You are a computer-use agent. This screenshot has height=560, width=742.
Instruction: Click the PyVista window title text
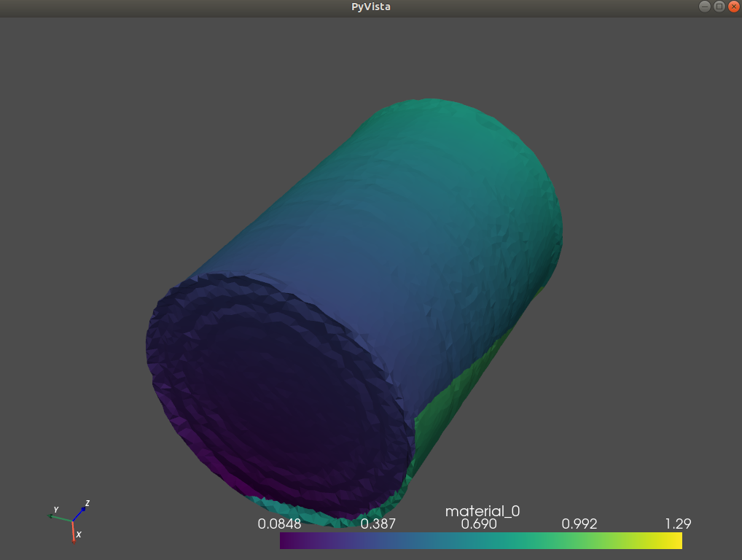[x=371, y=7]
